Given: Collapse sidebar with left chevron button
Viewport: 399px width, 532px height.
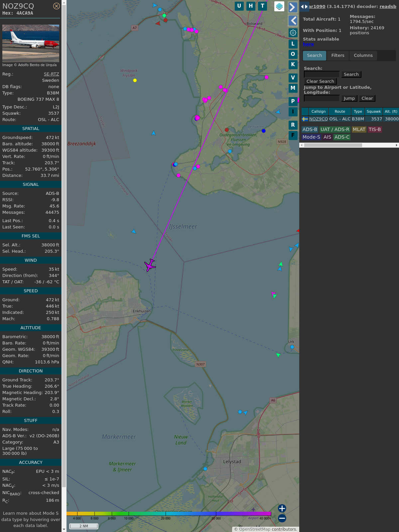Looking at the screenshot, I should tap(293, 21).
